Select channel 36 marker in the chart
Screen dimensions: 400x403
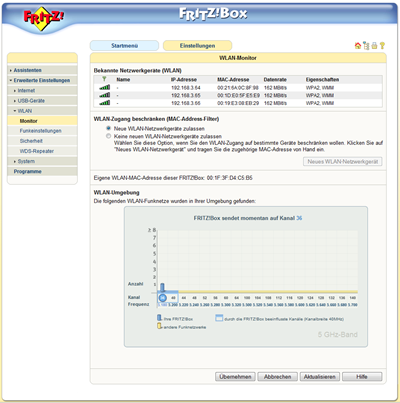[162, 298]
